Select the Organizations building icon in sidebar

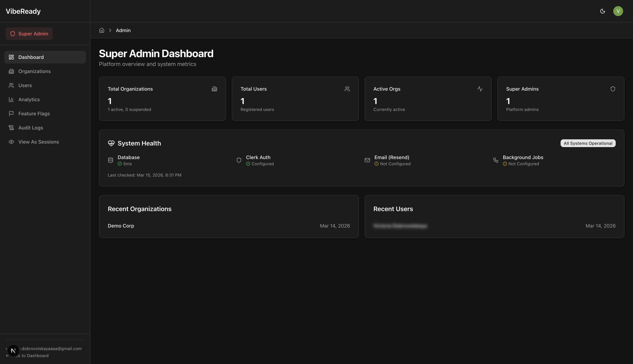click(x=11, y=71)
